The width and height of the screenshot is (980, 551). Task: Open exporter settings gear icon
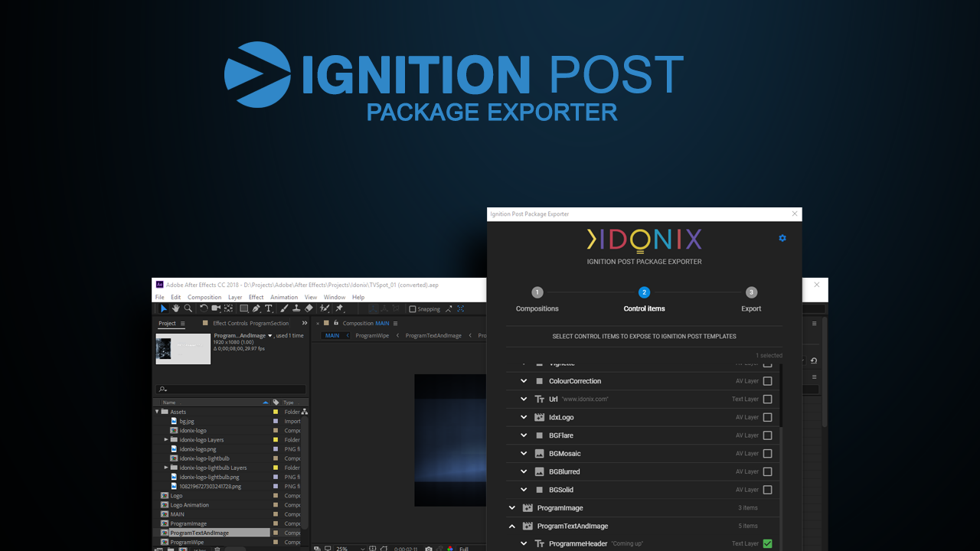tap(782, 238)
